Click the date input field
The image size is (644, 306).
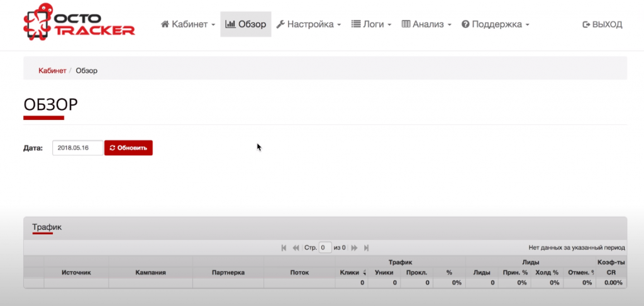[x=77, y=148]
